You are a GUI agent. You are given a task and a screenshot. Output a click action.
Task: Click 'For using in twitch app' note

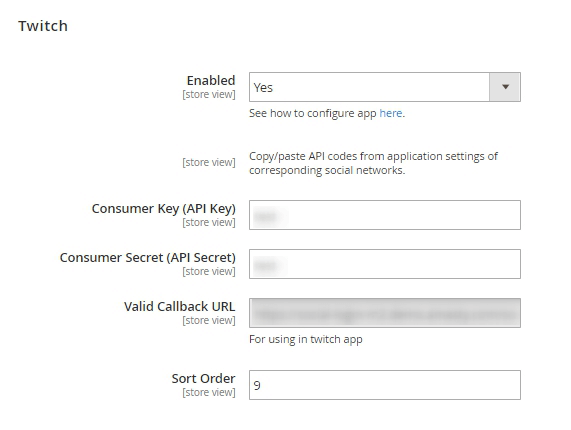coord(306,339)
